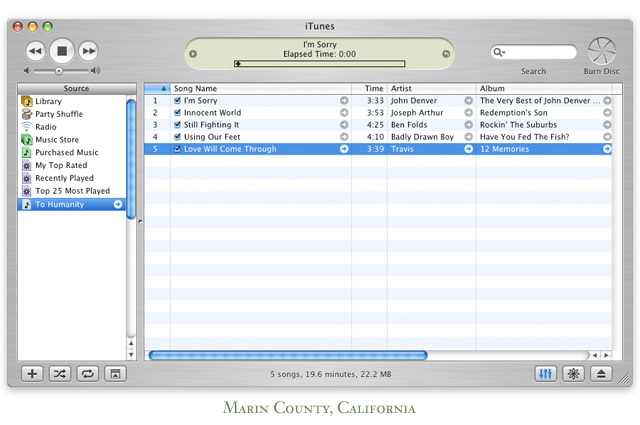
Task: Uncheck the Innocent World checkbox
Action: point(177,113)
